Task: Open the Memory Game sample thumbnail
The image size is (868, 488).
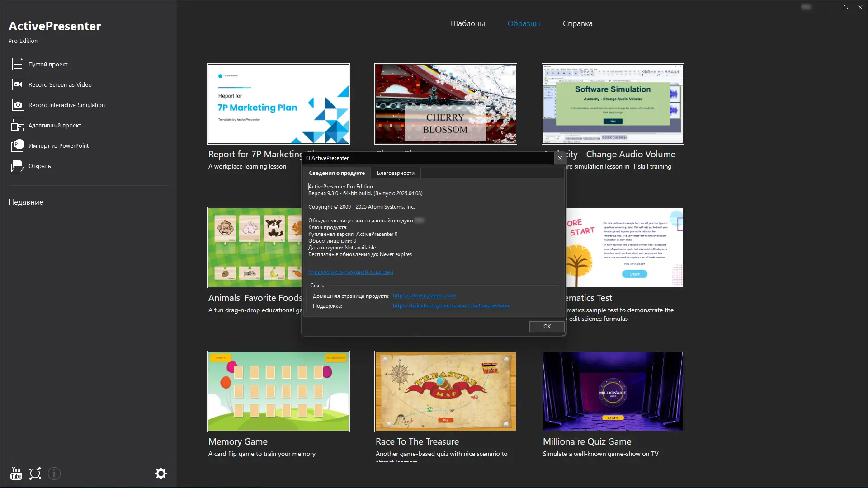Action: pos(278,391)
